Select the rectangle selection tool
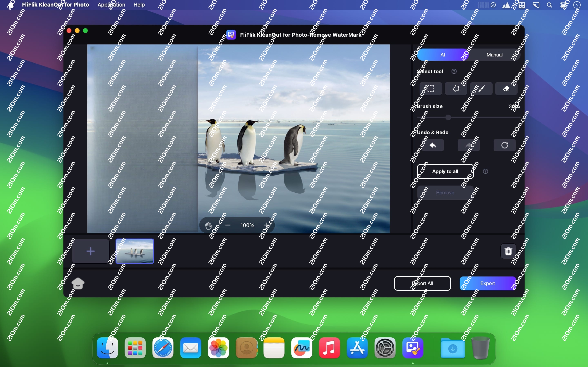Image resolution: width=588 pixels, height=367 pixels. click(x=431, y=88)
